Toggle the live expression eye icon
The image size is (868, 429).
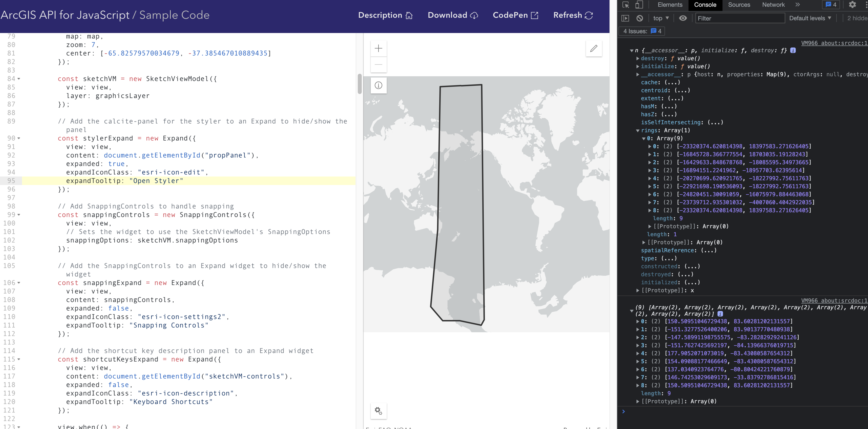point(683,18)
